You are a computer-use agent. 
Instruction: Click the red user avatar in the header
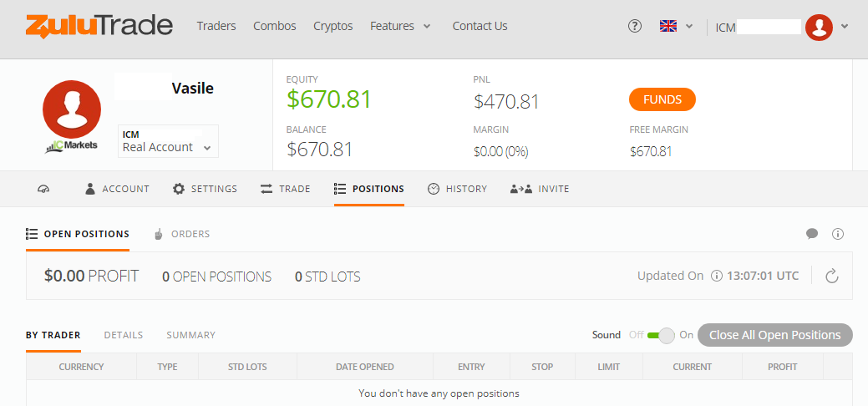819,27
